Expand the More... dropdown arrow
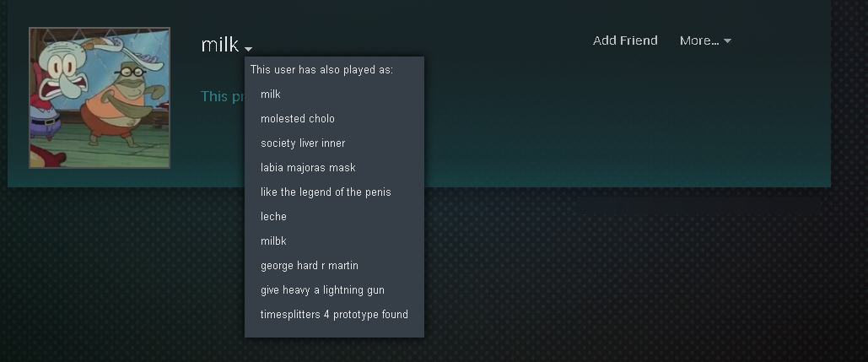The image size is (868, 362). (x=727, y=41)
